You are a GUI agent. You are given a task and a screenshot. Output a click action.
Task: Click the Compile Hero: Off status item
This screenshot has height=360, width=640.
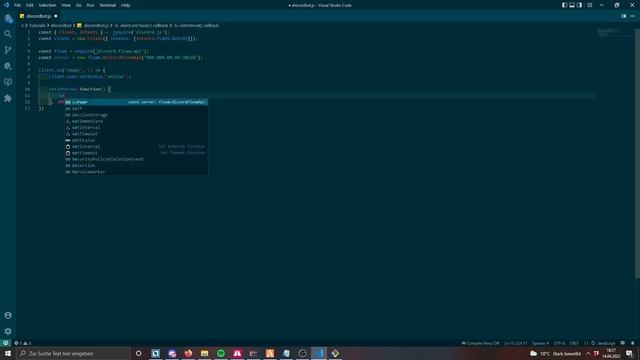(480, 343)
